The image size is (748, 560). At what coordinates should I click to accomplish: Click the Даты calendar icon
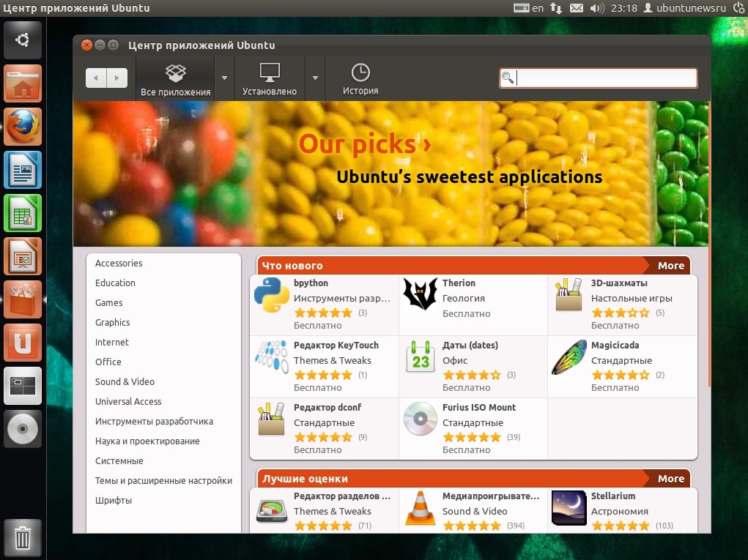(421, 356)
